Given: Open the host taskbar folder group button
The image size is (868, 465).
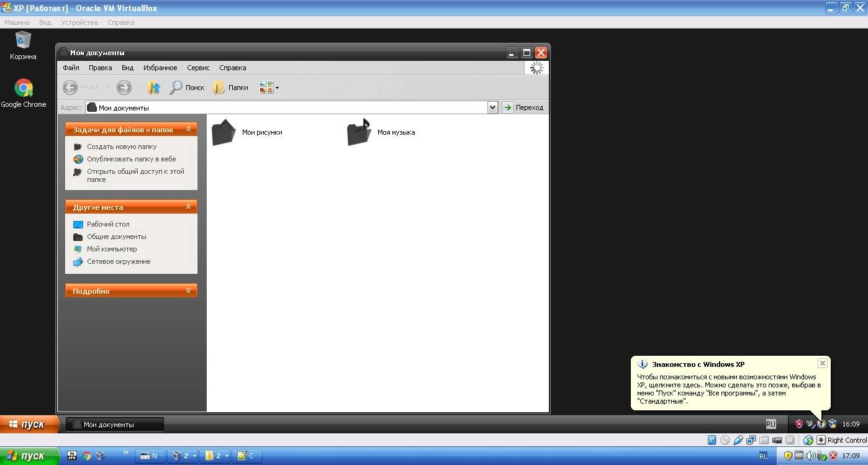Looking at the screenshot, I should coord(215,456).
